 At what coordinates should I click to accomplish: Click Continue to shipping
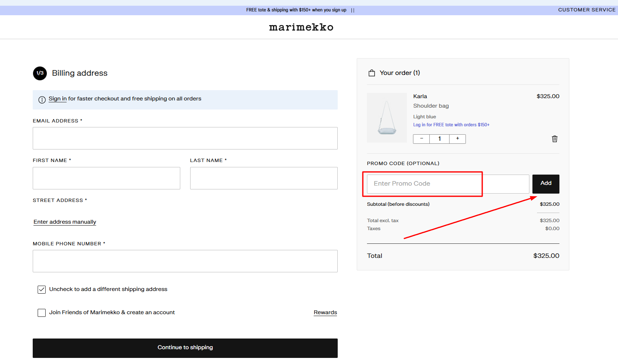coord(185,347)
